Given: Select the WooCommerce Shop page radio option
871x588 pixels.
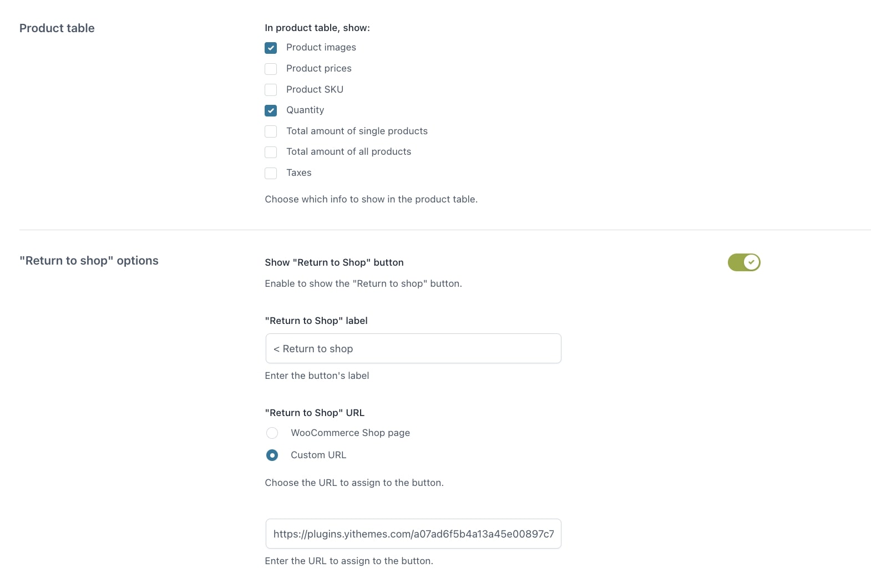Looking at the screenshot, I should click(x=272, y=433).
